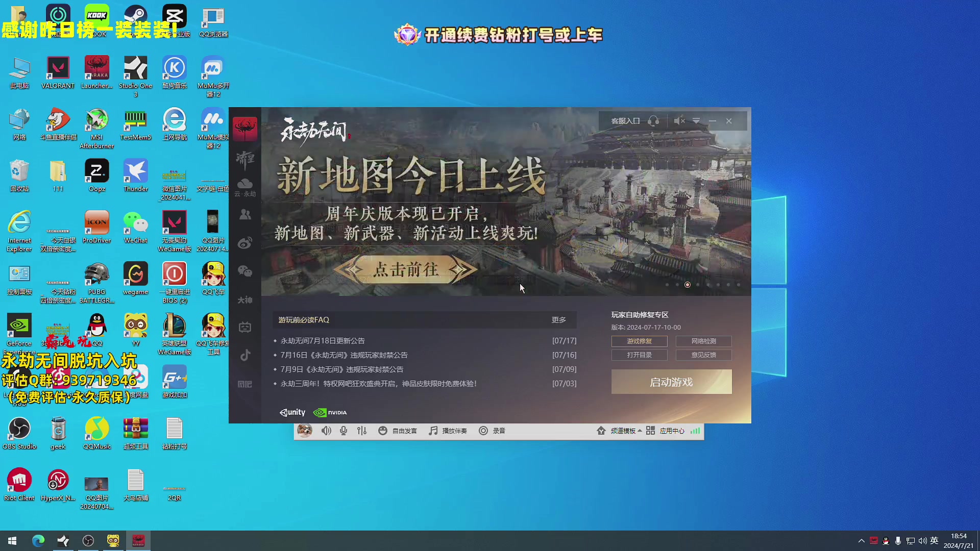This screenshot has height=551, width=980.
Task: Open the Bilibili icon in launcher sidebar
Action: tap(245, 327)
